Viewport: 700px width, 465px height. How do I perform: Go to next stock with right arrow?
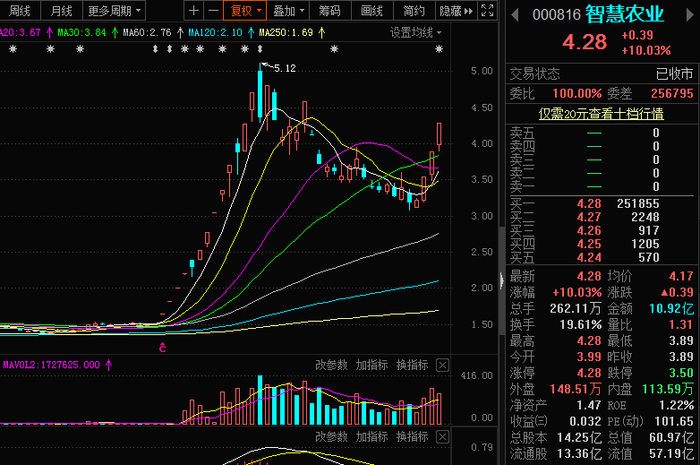[690, 16]
